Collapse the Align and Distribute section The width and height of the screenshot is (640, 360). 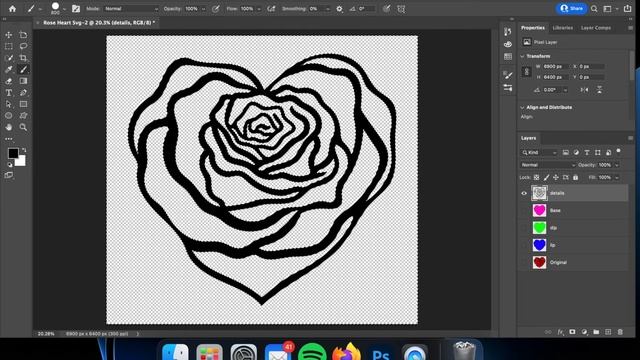(522, 107)
